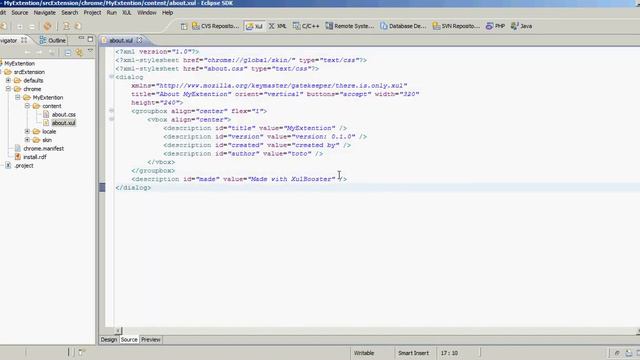The width and height of the screenshot is (640, 360).
Task: Click the chrome.manifest file icon
Action: coord(18,148)
